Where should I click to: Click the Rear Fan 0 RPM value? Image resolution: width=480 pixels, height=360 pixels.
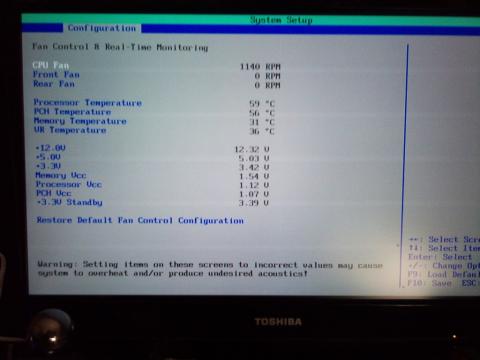pyautogui.click(x=267, y=85)
